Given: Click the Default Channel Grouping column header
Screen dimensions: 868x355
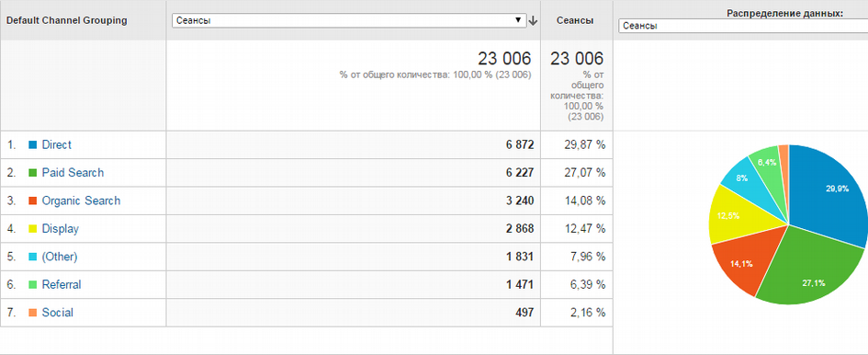Looking at the screenshot, I should click(x=66, y=20).
